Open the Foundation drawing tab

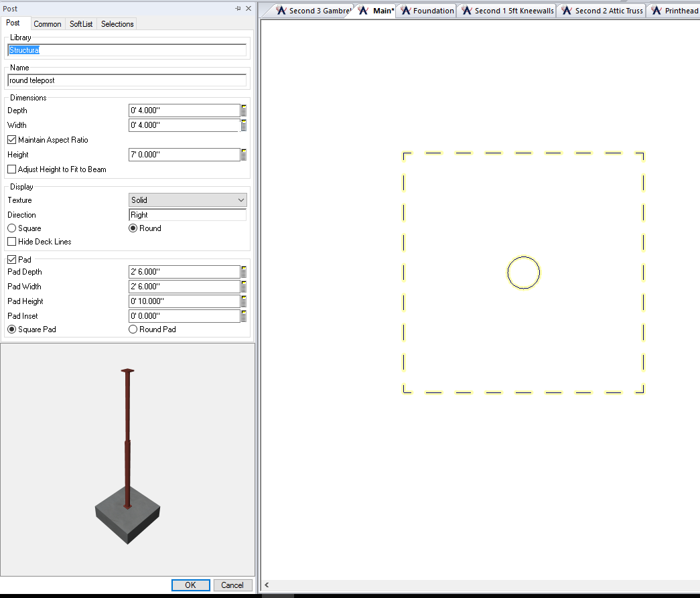click(x=427, y=11)
